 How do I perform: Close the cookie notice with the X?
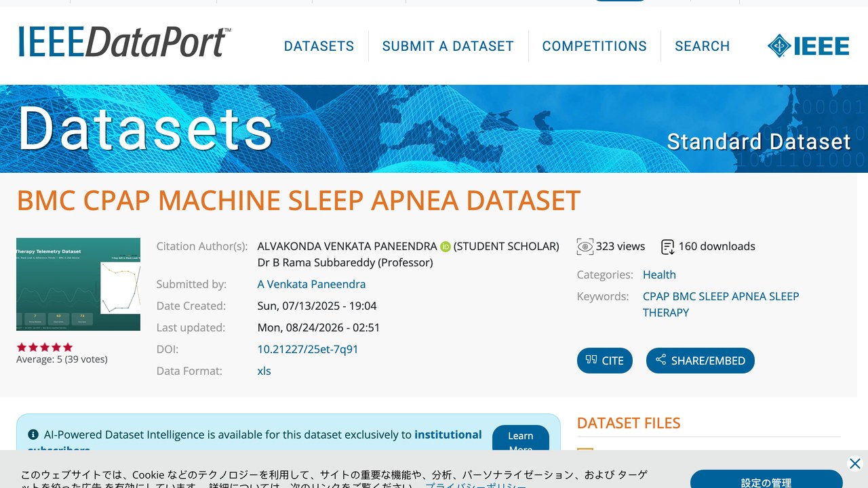[854, 464]
